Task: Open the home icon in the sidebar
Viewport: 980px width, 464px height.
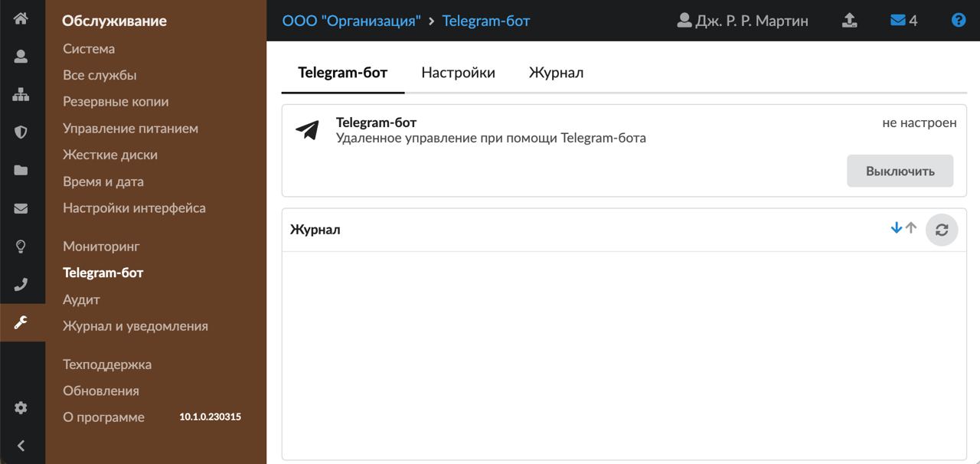Action: pos(21,18)
